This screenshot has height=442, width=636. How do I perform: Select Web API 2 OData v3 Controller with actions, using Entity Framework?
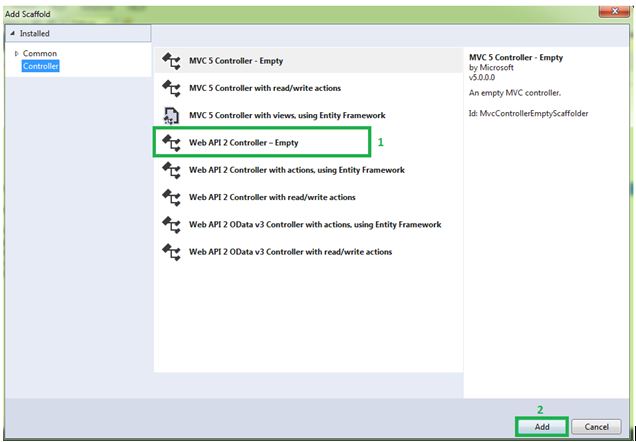coord(309,224)
